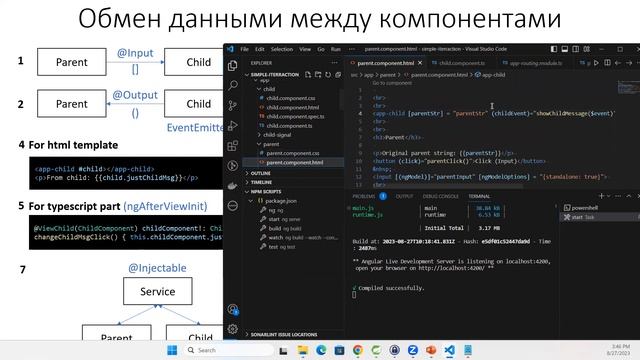The image size is (640, 360).
Task: Toggle the secondary side bar layout icon
Action: click(576, 49)
